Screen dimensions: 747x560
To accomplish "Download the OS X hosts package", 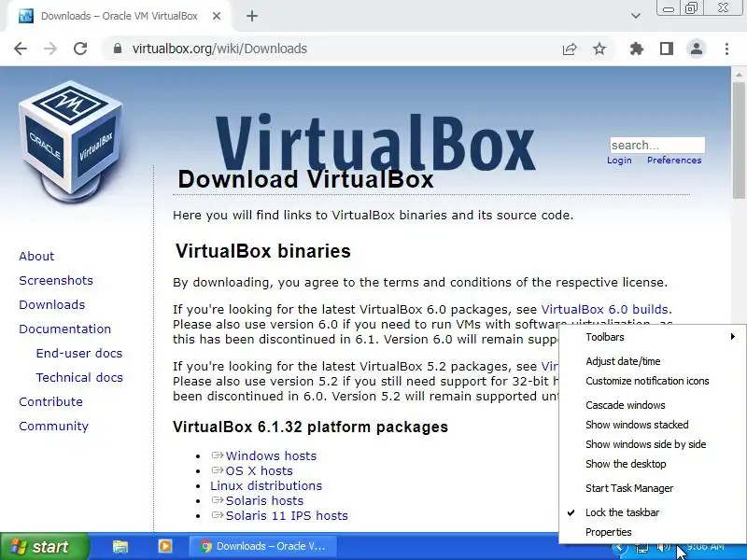I will 260,471.
